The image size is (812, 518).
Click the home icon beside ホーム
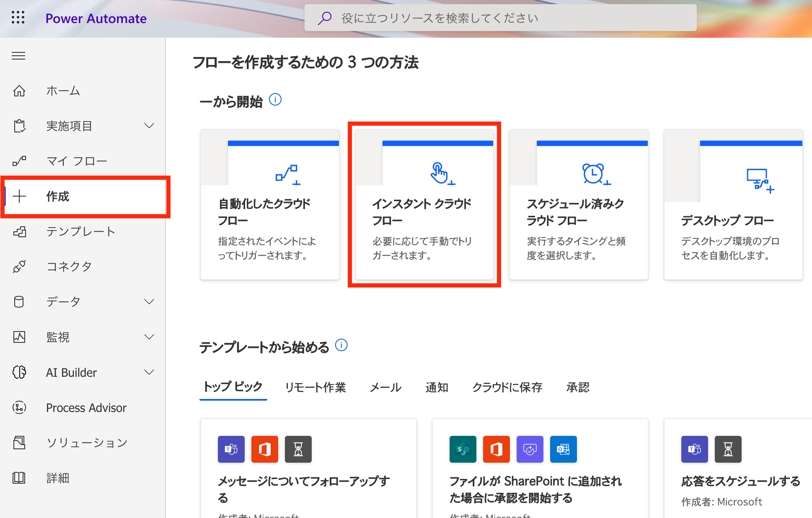coord(19,91)
